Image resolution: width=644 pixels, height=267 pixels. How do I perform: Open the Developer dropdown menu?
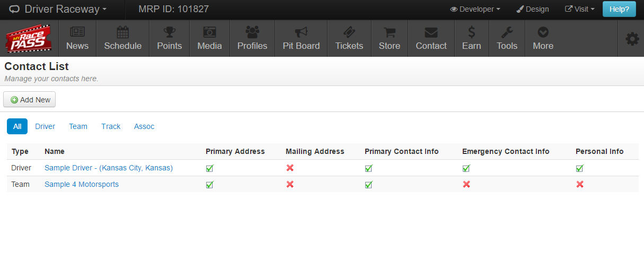(x=475, y=9)
